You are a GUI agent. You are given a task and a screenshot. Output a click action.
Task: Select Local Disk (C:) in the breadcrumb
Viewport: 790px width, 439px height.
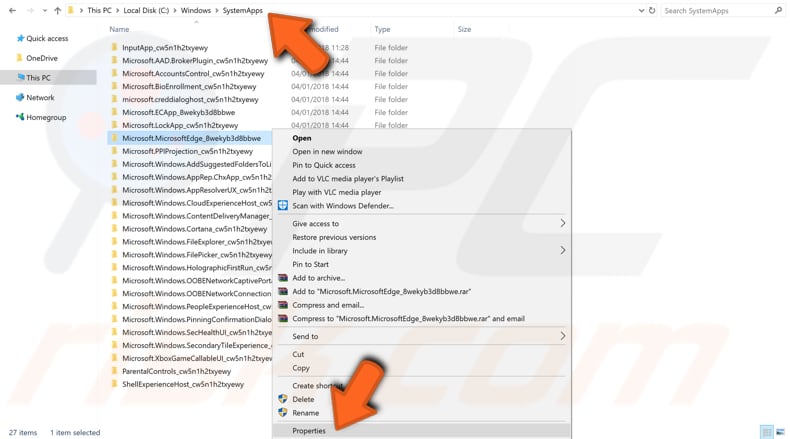coord(146,10)
